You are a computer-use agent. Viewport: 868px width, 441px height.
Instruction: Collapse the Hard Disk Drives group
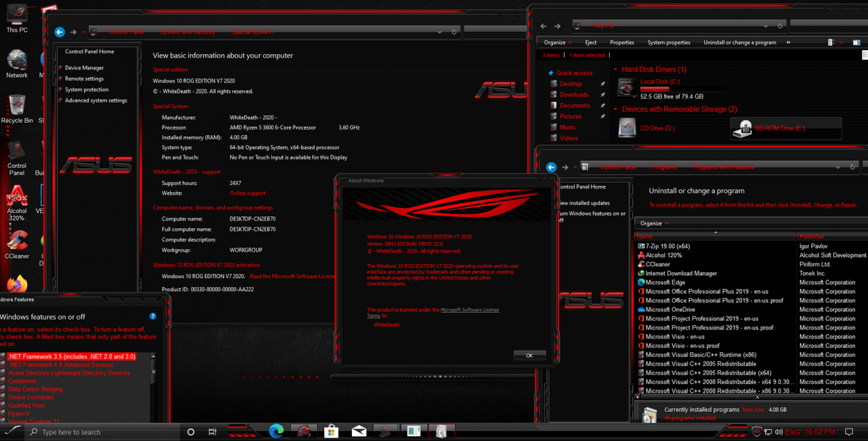(x=615, y=69)
